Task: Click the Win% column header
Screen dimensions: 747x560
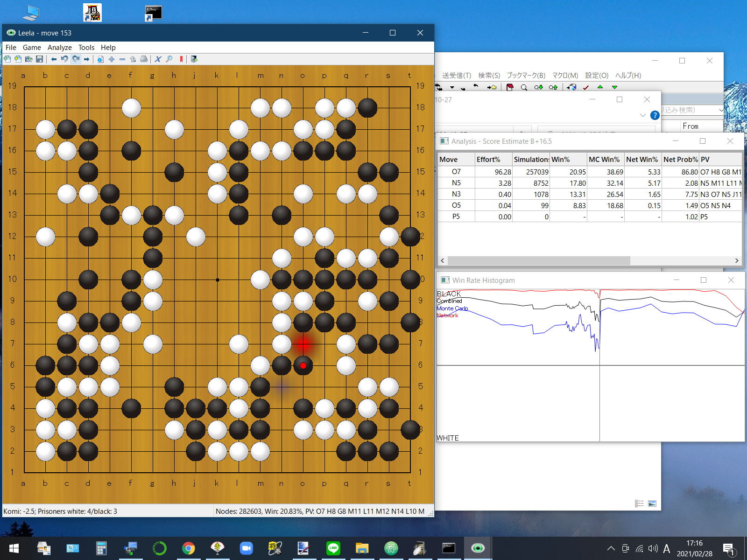Action: click(x=568, y=160)
